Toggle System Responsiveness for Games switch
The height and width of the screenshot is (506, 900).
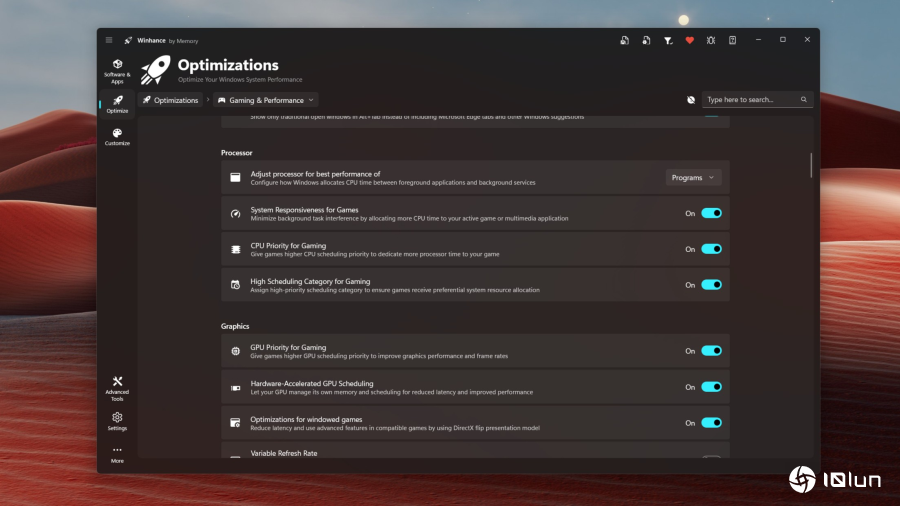(711, 213)
